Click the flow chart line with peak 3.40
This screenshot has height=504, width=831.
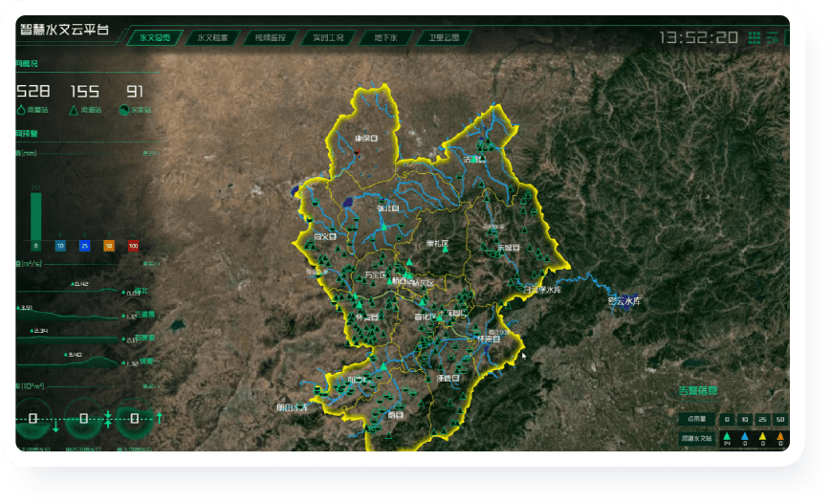click(x=69, y=362)
